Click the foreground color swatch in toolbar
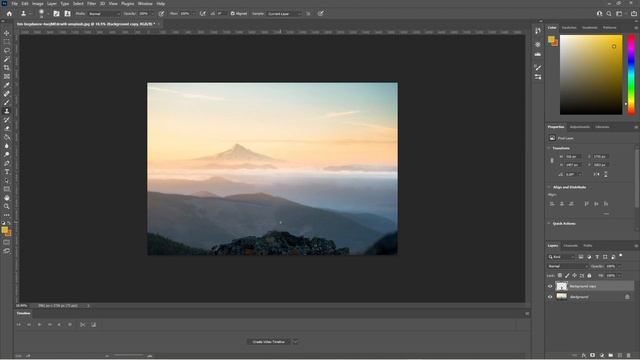Viewport: 640px width, 360px height. 4,230
